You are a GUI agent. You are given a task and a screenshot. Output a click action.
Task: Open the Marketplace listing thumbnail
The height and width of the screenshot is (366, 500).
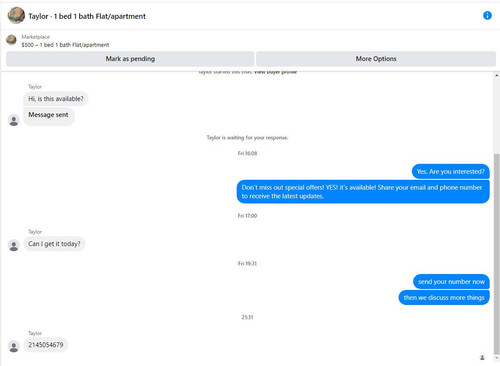click(x=11, y=40)
